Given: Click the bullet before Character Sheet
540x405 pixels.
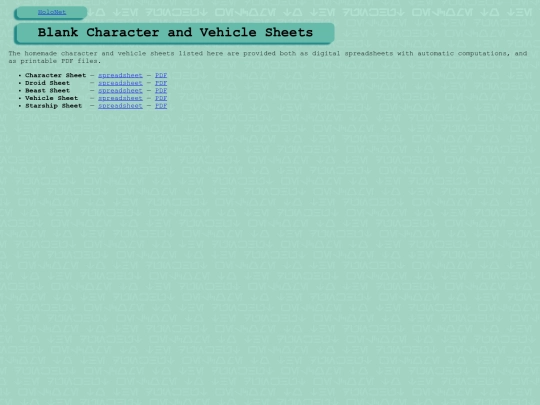Looking at the screenshot, I should [20, 75].
